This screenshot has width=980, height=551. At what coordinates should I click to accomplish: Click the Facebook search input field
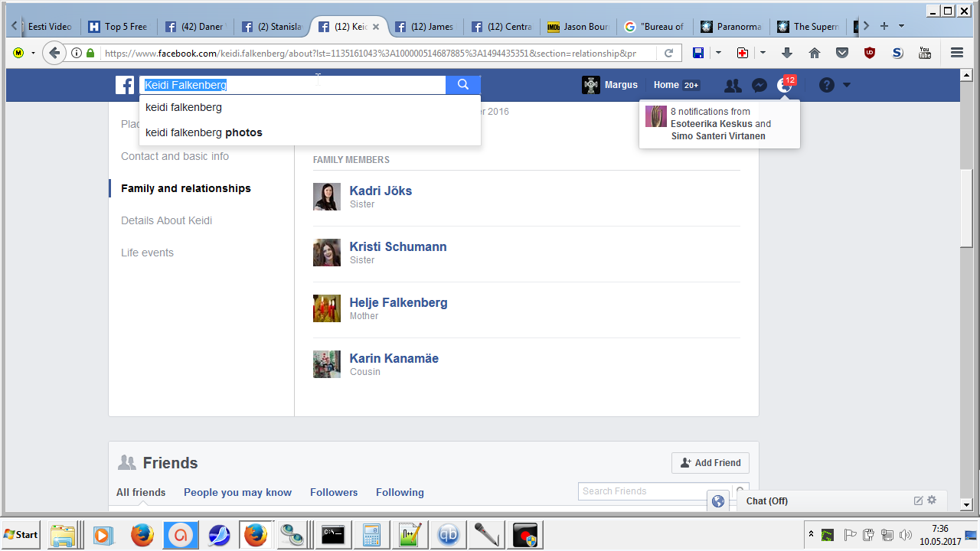click(x=292, y=85)
